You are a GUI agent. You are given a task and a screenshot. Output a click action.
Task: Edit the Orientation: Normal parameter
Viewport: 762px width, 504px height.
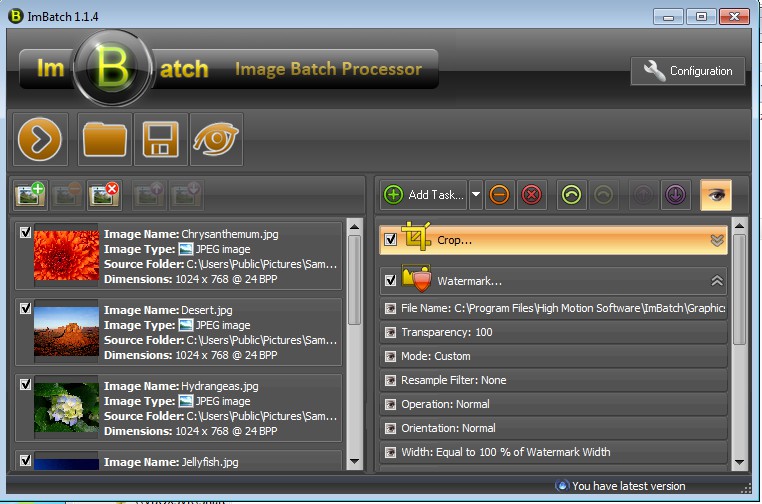(x=554, y=428)
